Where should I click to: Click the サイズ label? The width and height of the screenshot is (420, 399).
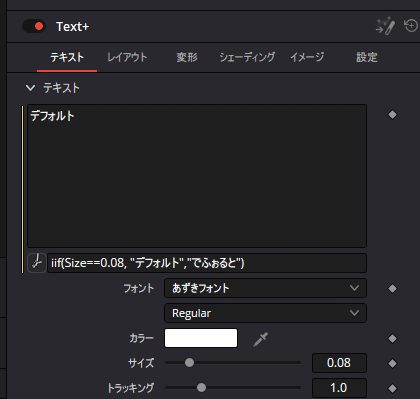141,363
